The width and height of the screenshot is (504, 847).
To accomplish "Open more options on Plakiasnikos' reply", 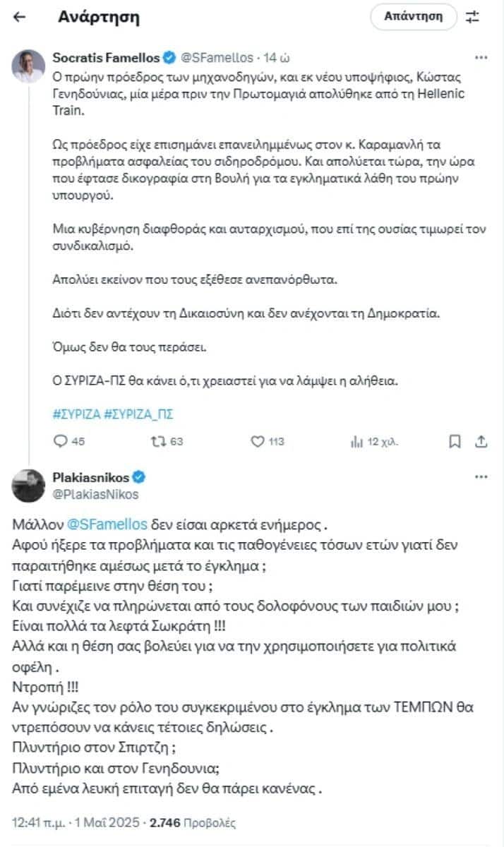I will pos(483,477).
